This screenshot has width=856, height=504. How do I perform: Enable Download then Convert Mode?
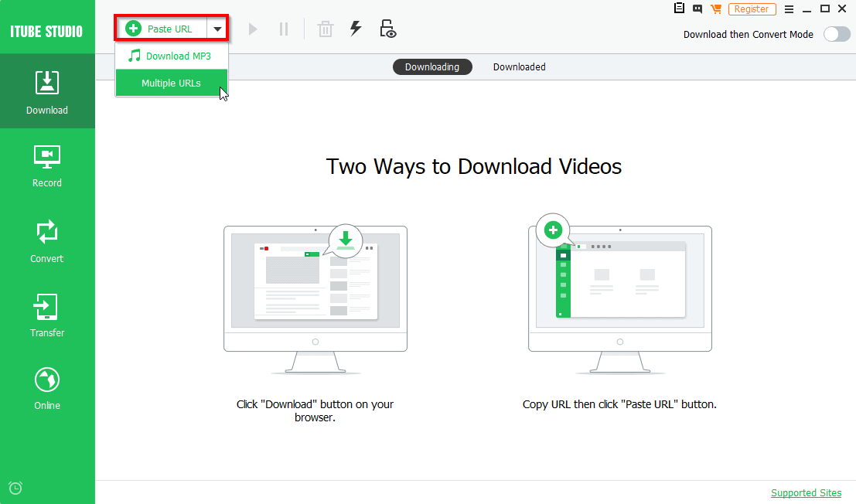pos(837,34)
